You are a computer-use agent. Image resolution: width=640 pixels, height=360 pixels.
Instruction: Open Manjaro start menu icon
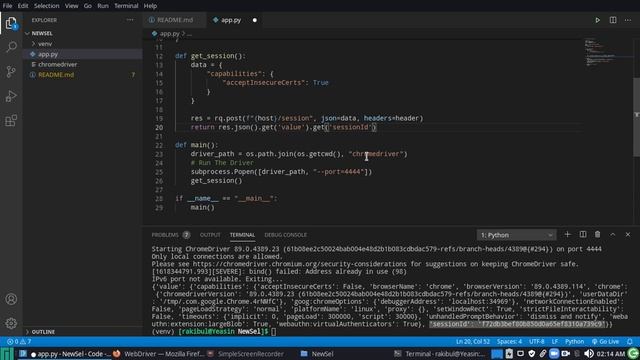coord(7,354)
